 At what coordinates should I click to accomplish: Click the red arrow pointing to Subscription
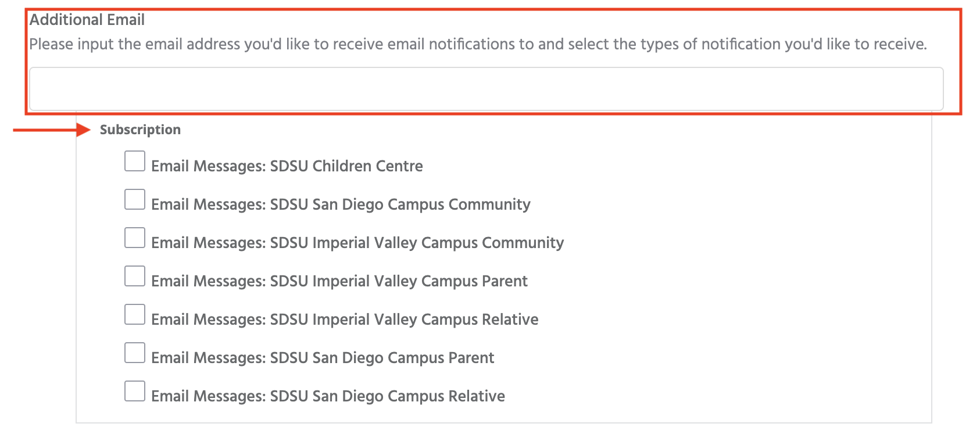pos(51,130)
